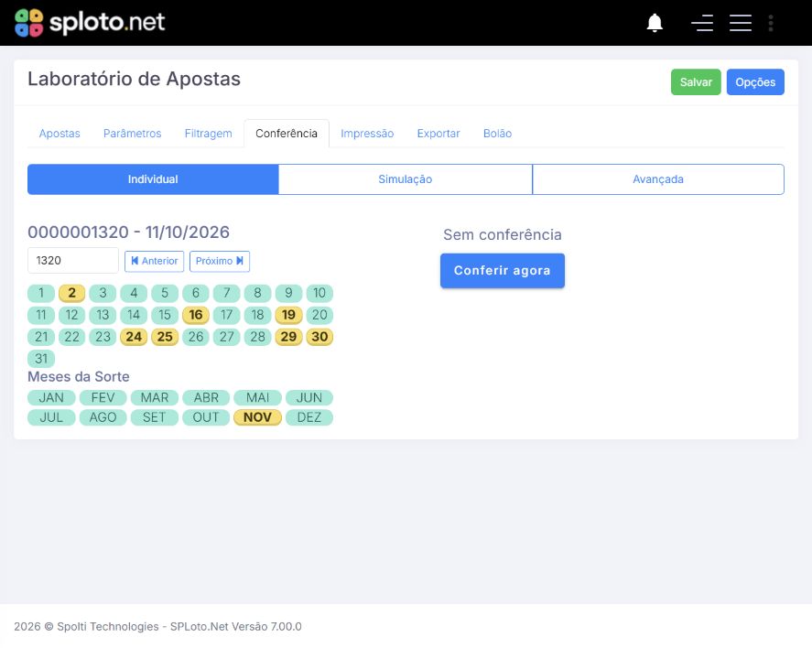Select the MAR month pill
Viewport: 812px width, 648px height.
(x=155, y=398)
